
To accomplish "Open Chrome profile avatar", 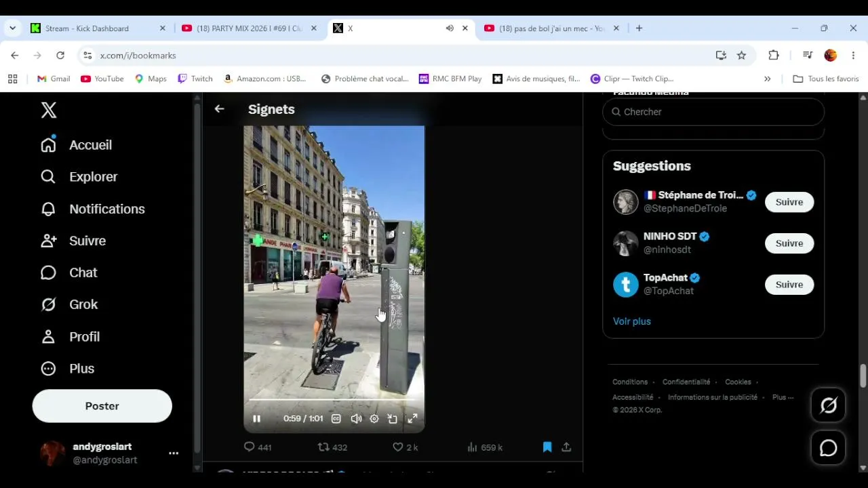I will [x=831, y=56].
